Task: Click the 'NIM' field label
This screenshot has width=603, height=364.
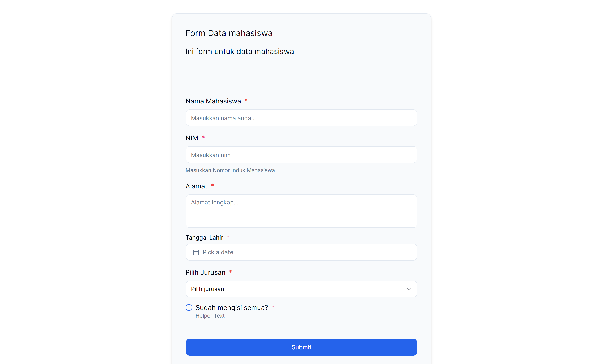Action: click(x=192, y=138)
